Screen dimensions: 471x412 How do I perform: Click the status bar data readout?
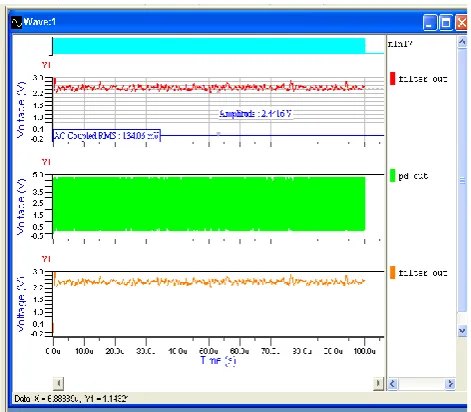coord(70,399)
